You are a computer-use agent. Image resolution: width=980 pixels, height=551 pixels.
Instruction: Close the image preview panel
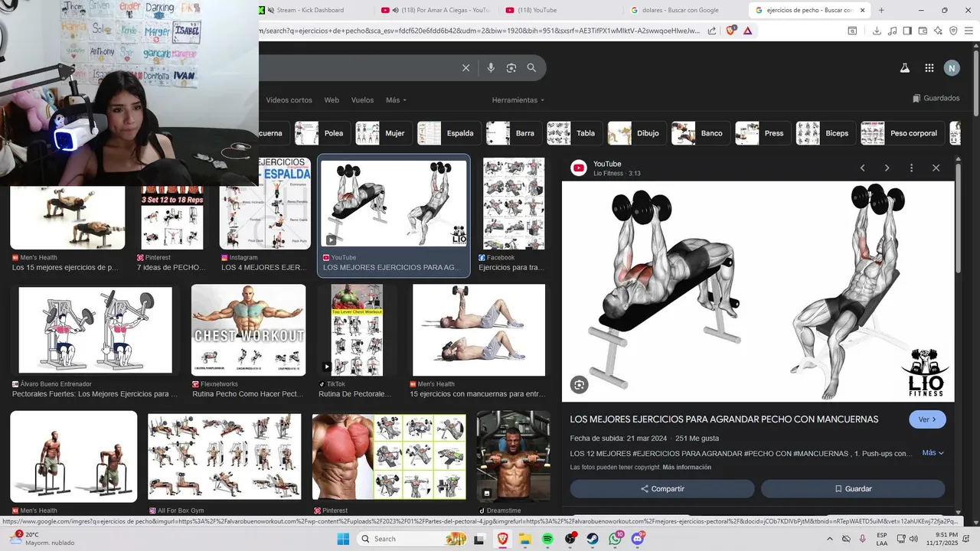click(x=936, y=168)
